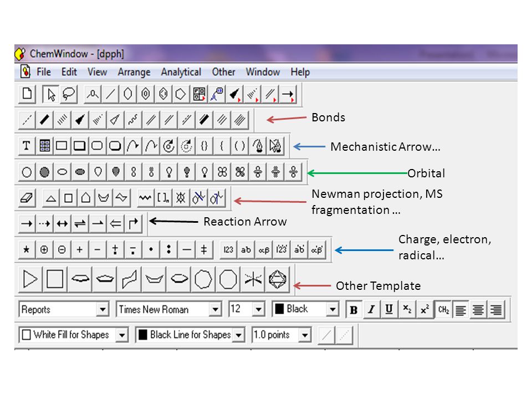Image resolution: width=532 pixels, height=399 pixels.
Task: Toggle Bold text formatting
Action: pos(354,309)
